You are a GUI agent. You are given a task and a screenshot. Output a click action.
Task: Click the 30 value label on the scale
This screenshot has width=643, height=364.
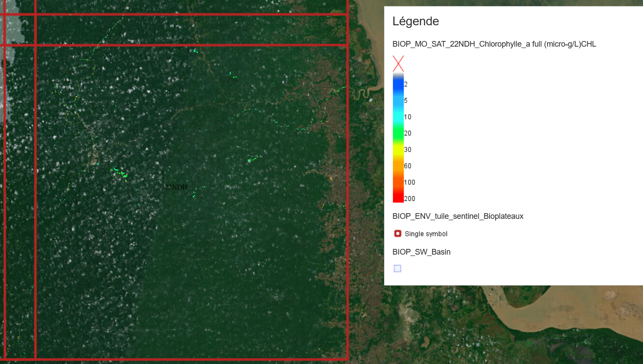coord(408,150)
